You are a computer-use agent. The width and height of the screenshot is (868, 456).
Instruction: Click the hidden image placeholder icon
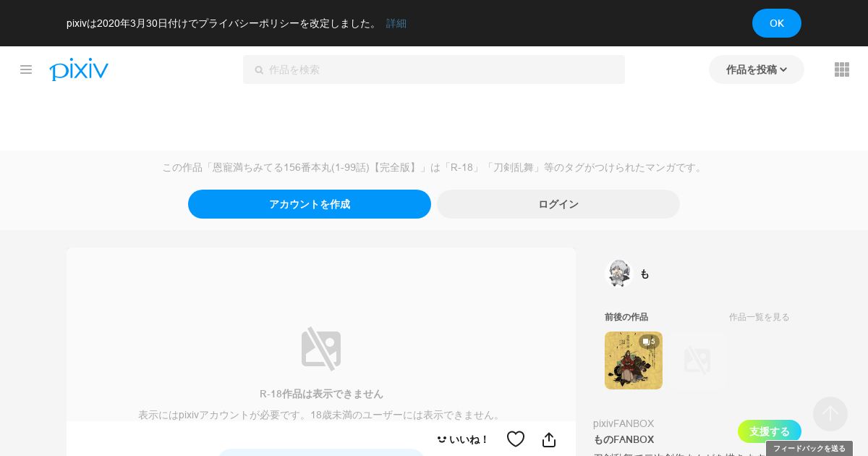pyautogui.click(x=321, y=349)
